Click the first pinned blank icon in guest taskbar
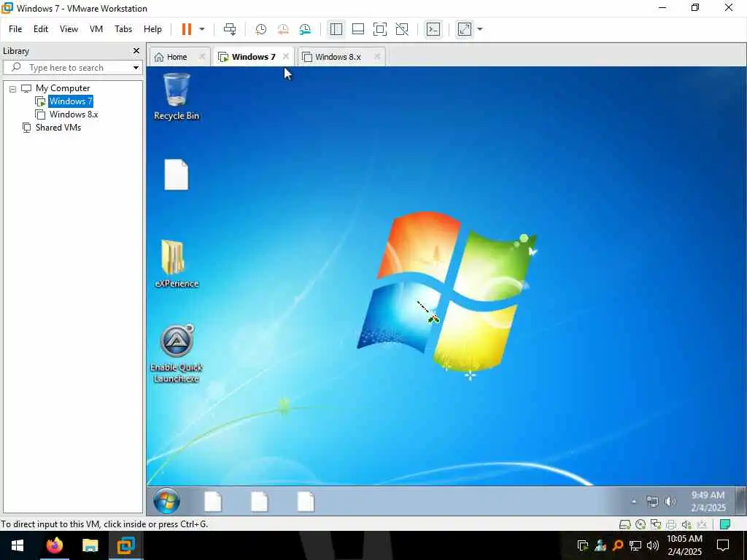 [x=213, y=502]
